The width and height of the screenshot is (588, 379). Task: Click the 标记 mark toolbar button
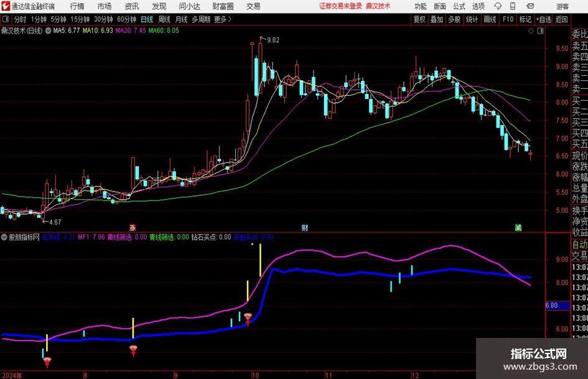[525, 19]
